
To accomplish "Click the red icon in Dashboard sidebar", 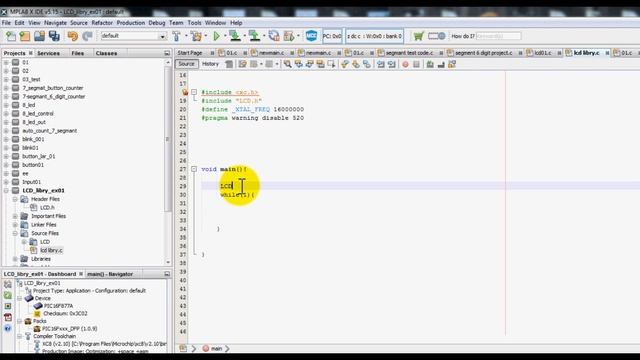I will (8, 317).
